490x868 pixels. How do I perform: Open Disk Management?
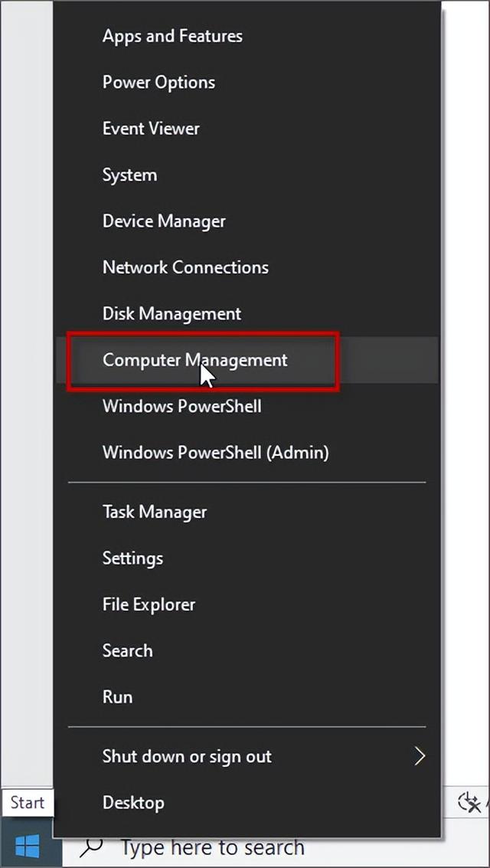coord(247,313)
